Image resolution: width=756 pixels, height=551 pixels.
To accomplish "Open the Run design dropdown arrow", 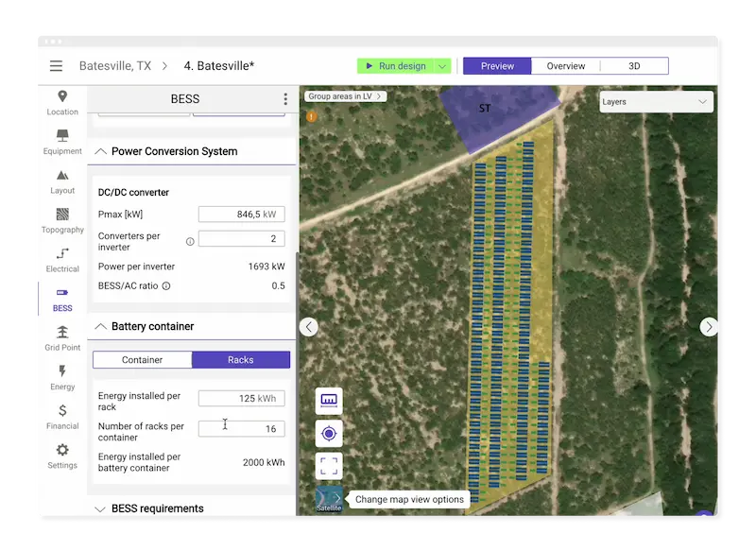I will click(x=442, y=66).
